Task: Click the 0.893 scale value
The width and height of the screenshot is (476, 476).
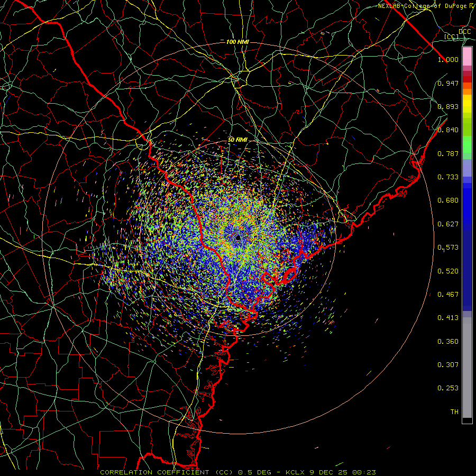Action: pyautogui.click(x=448, y=106)
